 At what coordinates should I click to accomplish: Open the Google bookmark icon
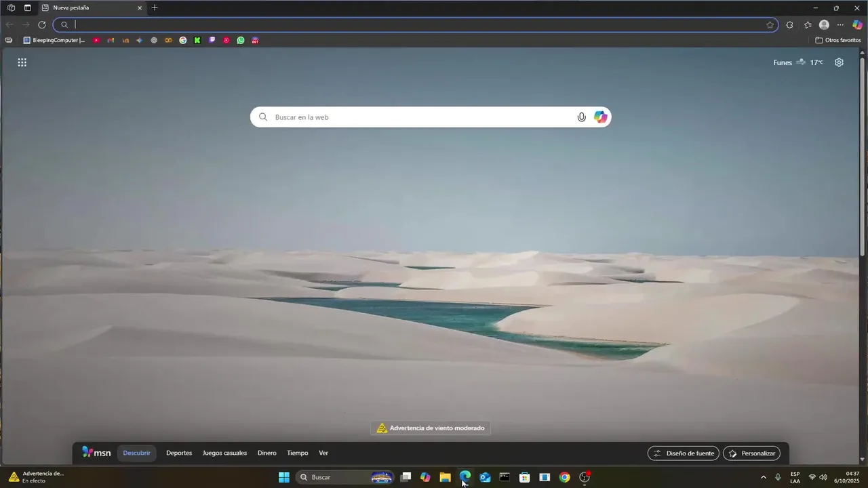(x=183, y=40)
